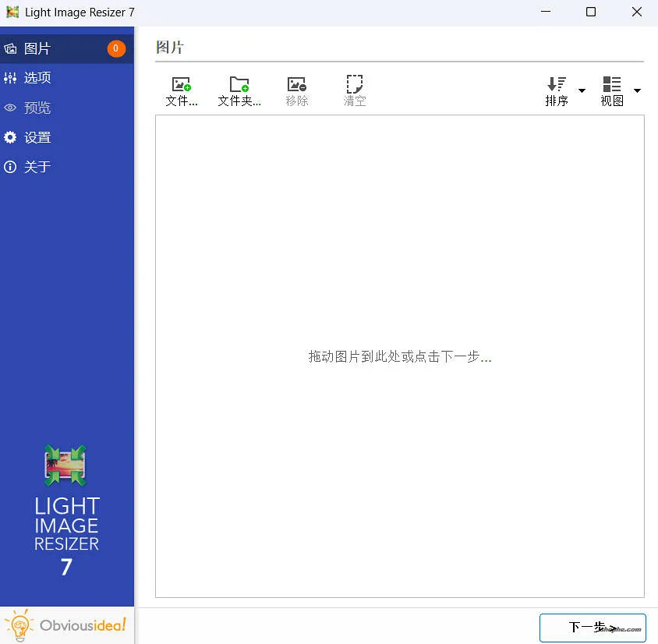Click the orange image counter badge
This screenshot has width=658, height=644.
click(x=115, y=48)
